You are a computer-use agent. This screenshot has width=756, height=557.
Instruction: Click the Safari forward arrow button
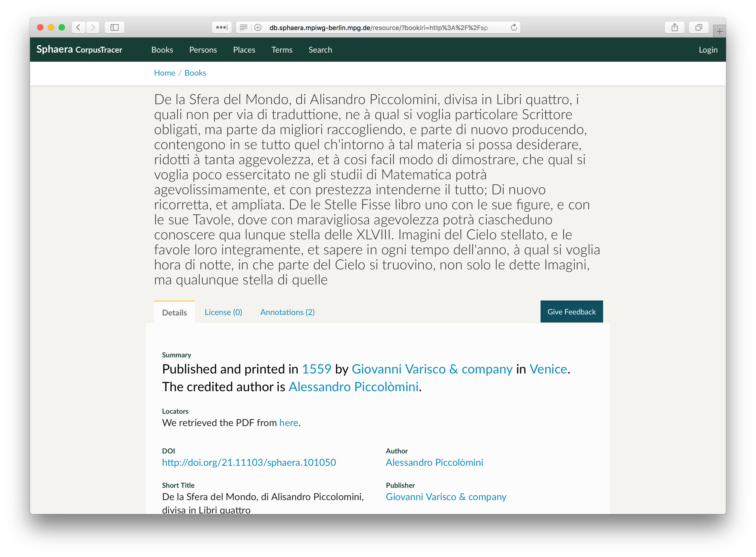(x=93, y=27)
